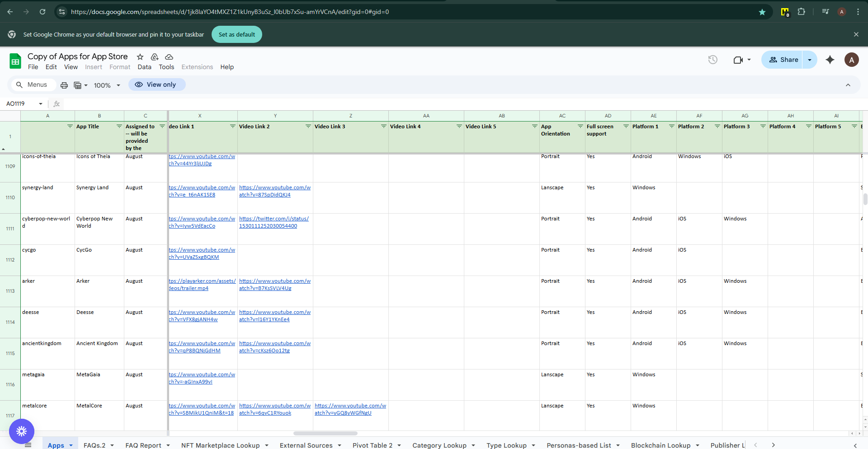Expand the Share button dropdown arrow
This screenshot has width=868, height=449.
(810, 60)
